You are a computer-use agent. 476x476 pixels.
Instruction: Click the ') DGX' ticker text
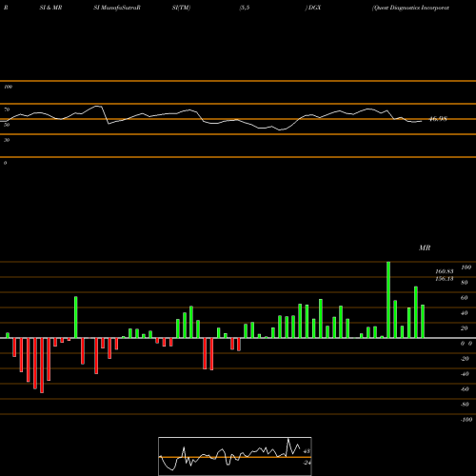[x=313, y=8]
